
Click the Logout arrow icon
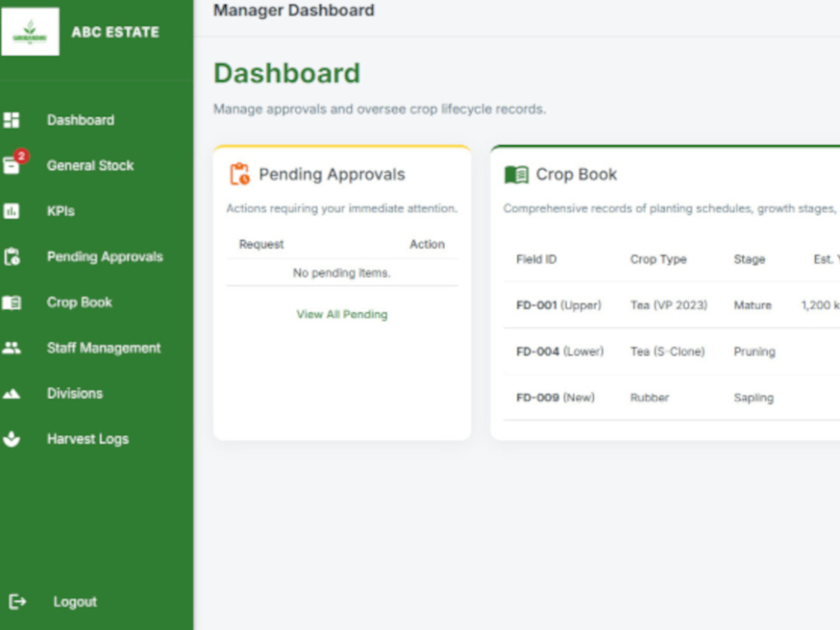pyautogui.click(x=17, y=601)
